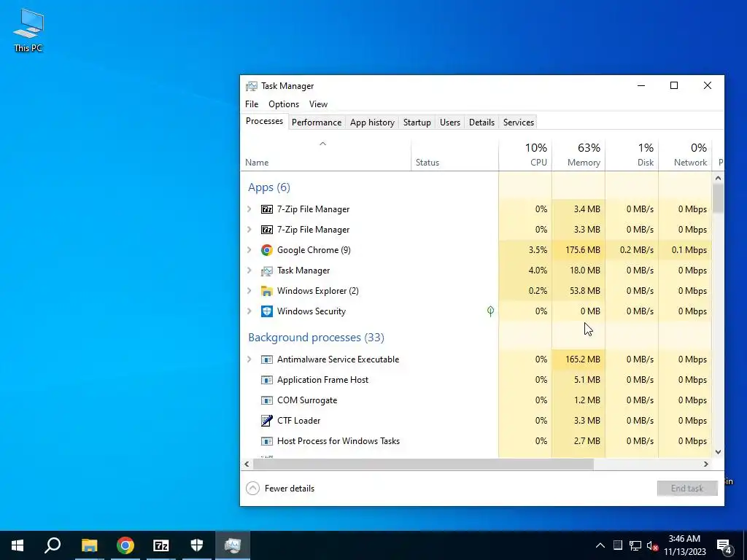Switch to the Details tab

[481, 122]
